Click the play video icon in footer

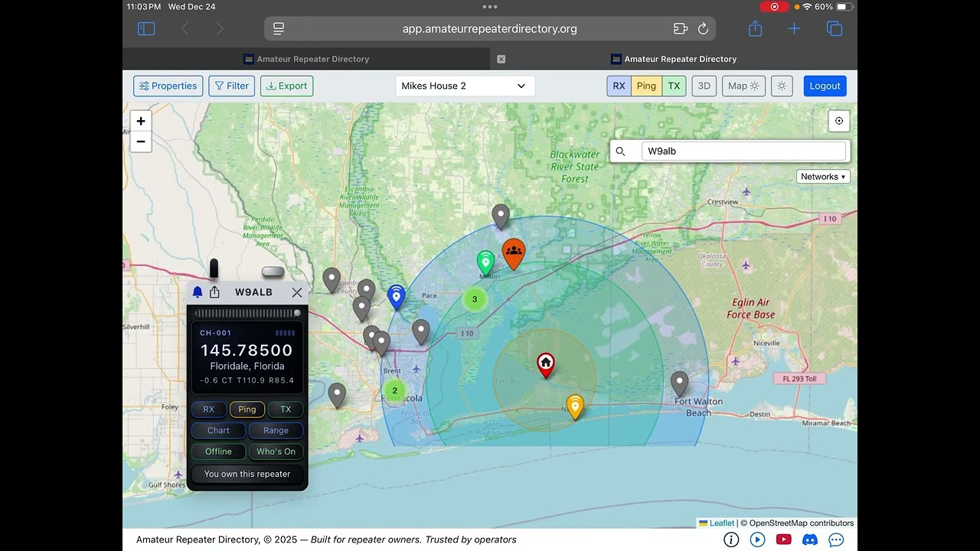click(x=757, y=540)
